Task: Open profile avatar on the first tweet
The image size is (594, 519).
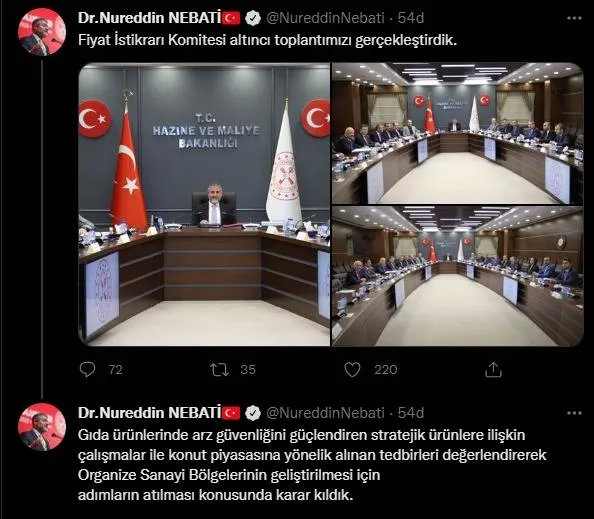Action: (x=42, y=32)
